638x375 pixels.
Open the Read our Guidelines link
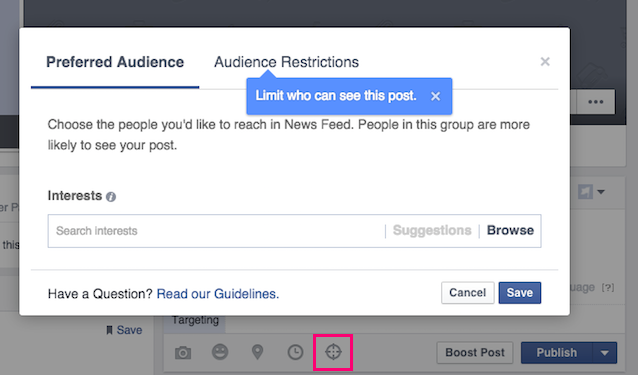(218, 294)
